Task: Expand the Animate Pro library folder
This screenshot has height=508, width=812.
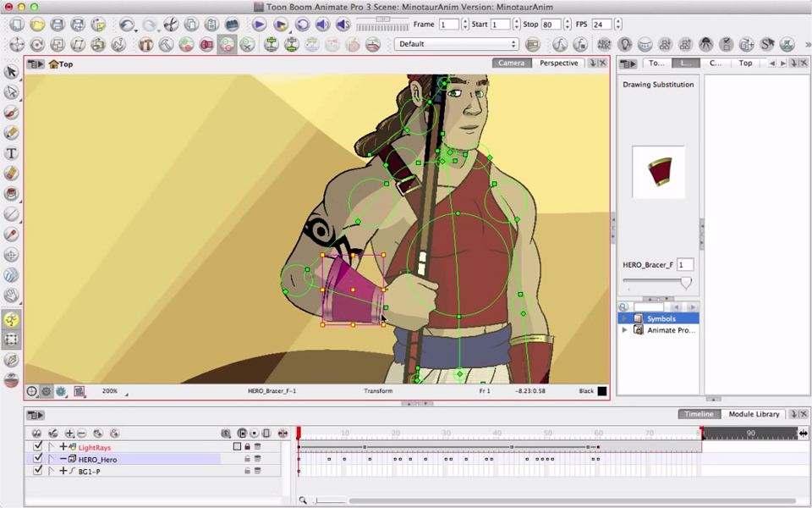Action: 624,329
